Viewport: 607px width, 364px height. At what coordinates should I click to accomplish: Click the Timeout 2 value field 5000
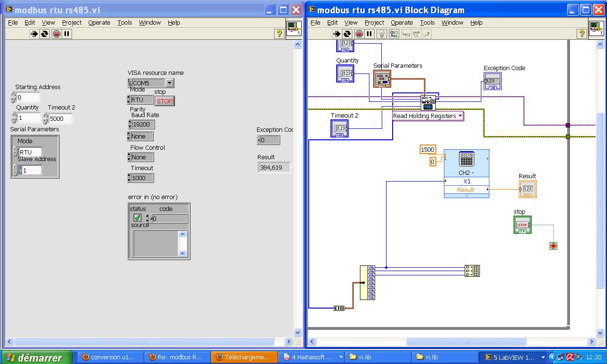tap(60, 118)
